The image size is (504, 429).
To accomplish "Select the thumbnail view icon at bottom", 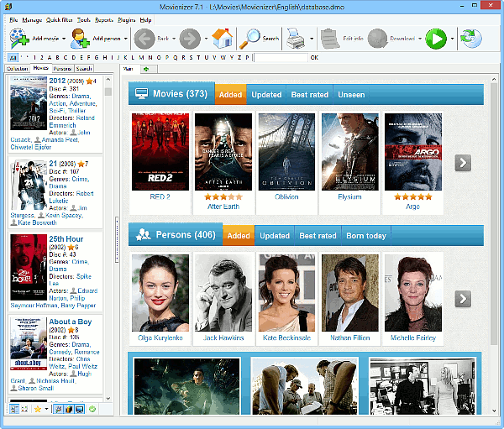I will tap(24, 409).
